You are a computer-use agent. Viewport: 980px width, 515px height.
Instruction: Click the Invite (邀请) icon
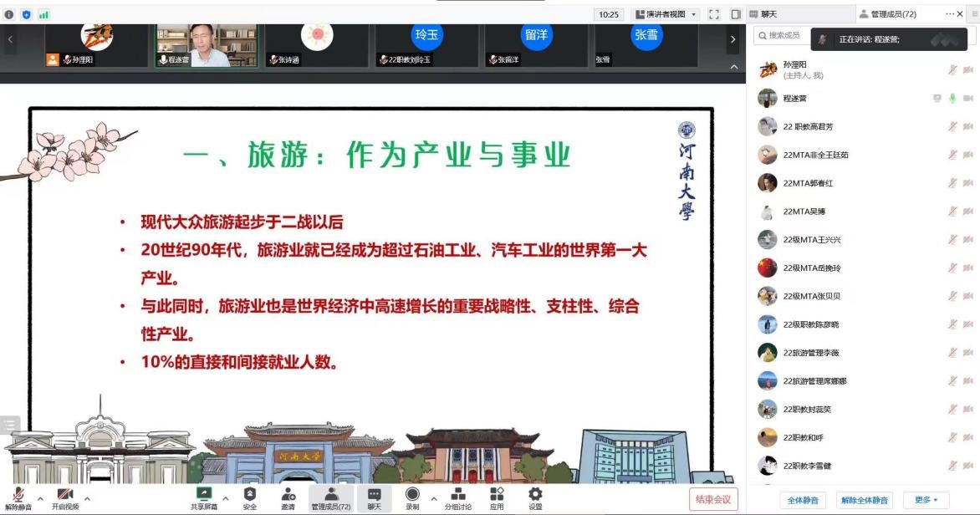tap(288, 494)
